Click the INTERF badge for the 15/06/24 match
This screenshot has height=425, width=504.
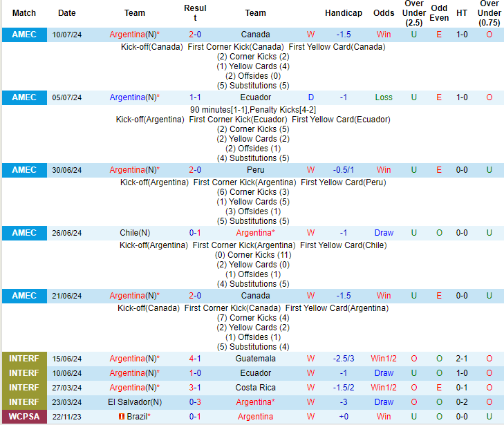pyautogui.click(x=24, y=359)
